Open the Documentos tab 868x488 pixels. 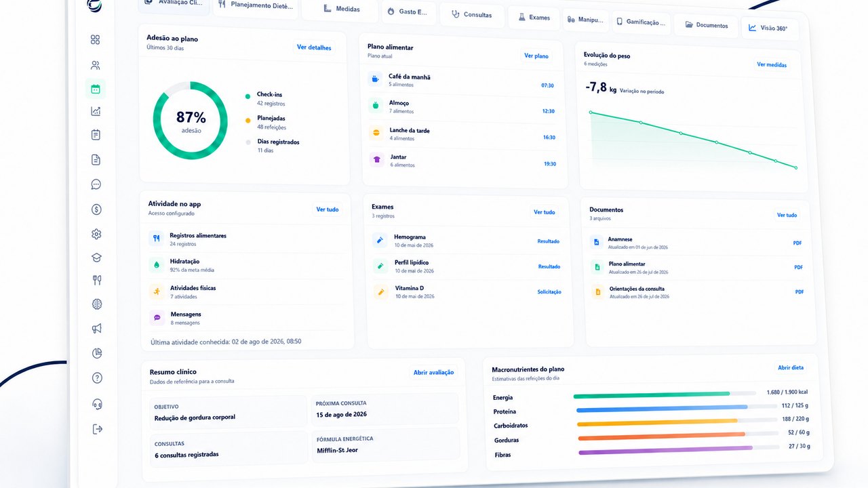pos(707,25)
